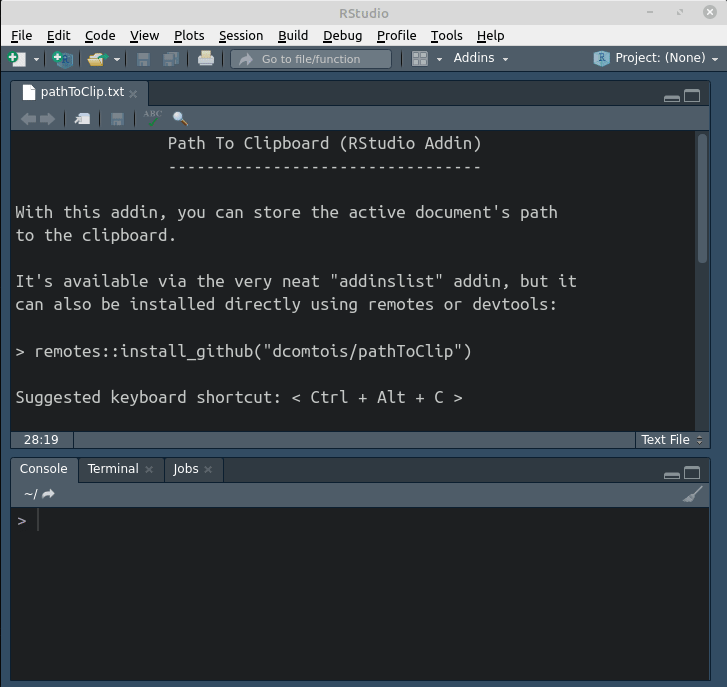Click the word "addinslist" in editor
The image size is (727, 687).
click(x=386, y=281)
